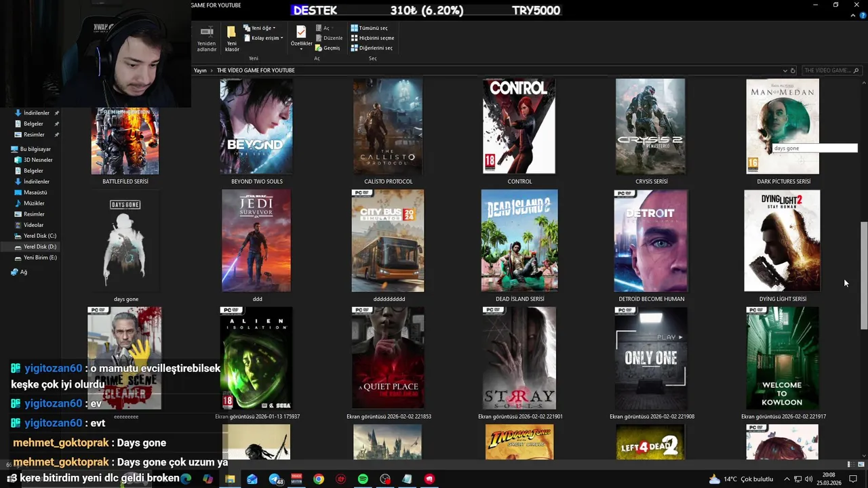
Task: Select the DETROID BECOME HUMAN thumbnail
Action: [x=651, y=241]
